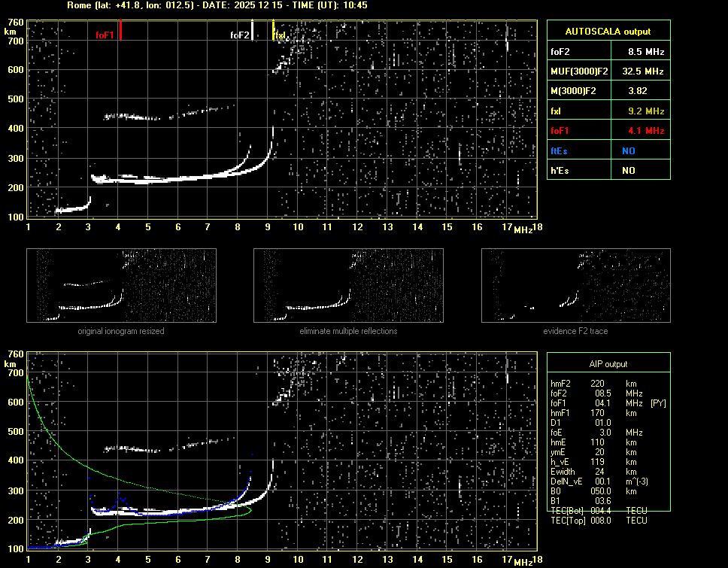Select the foF2 8.5 MHz value
The width and height of the screenshot is (728, 568).
646,52
